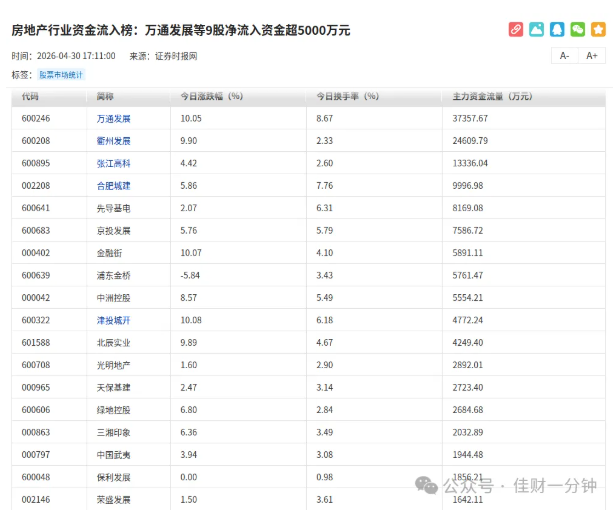Open the 津投城开 stock link
Viewport: 613px width, 525px height.
click(113, 321)
